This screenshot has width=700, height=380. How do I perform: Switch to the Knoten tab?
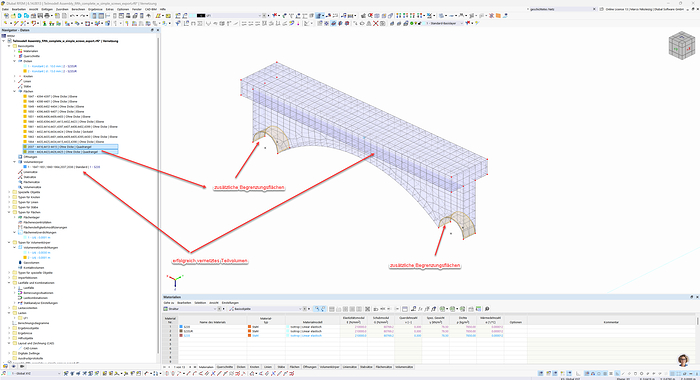pos(254,367)
